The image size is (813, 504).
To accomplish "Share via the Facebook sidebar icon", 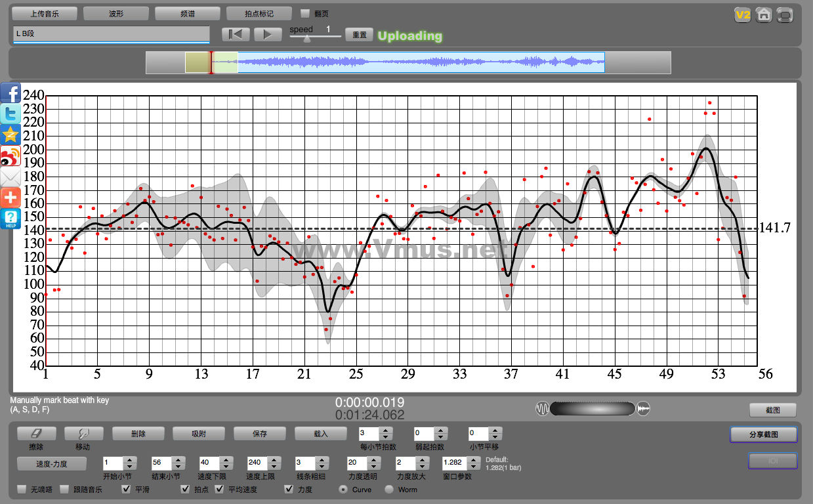I will [10, 93].
